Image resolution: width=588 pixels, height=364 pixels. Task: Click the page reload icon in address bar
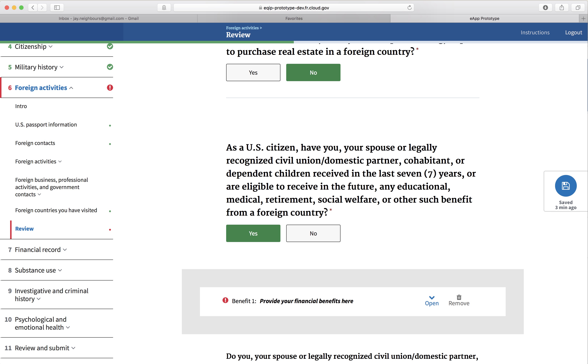pyautogui.click(x=409, y=8)
